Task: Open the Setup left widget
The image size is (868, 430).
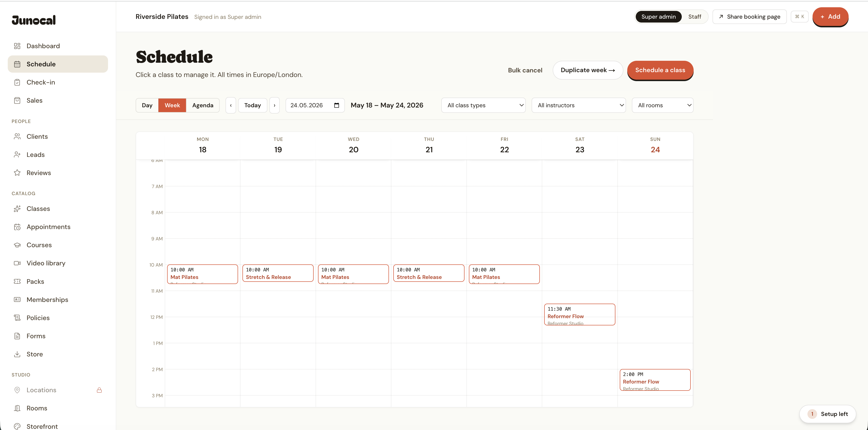Action: (828, 414)
